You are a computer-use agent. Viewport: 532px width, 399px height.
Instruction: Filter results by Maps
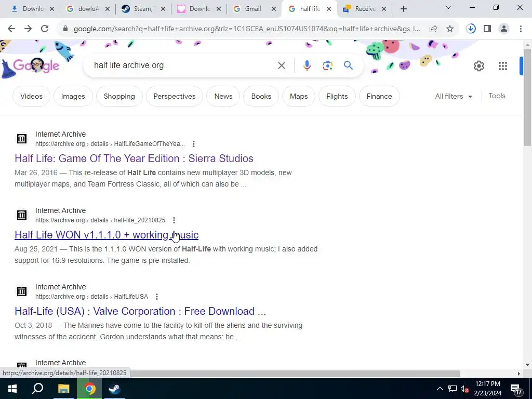(299, 96)
